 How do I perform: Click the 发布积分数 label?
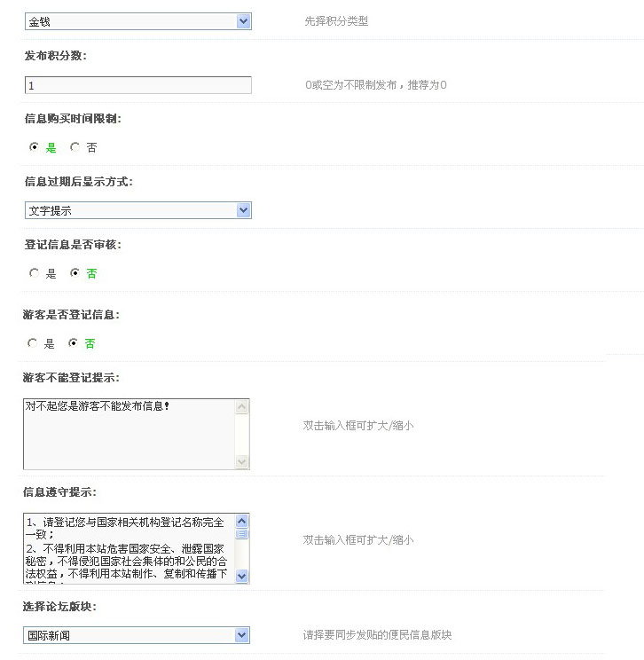click(55, 56)
